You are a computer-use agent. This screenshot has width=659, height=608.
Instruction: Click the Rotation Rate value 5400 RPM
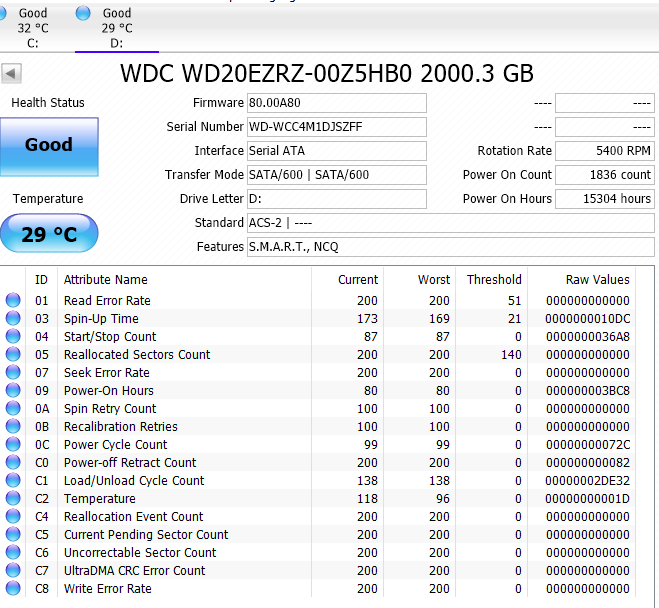tap(605, 151)
